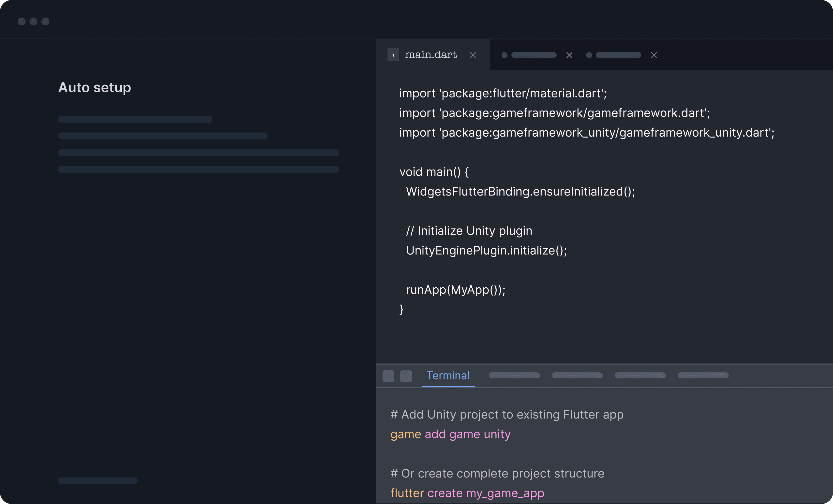Click the 'game add game unity' command
Viewport: 833px width, 504px height.
(450, 434)
